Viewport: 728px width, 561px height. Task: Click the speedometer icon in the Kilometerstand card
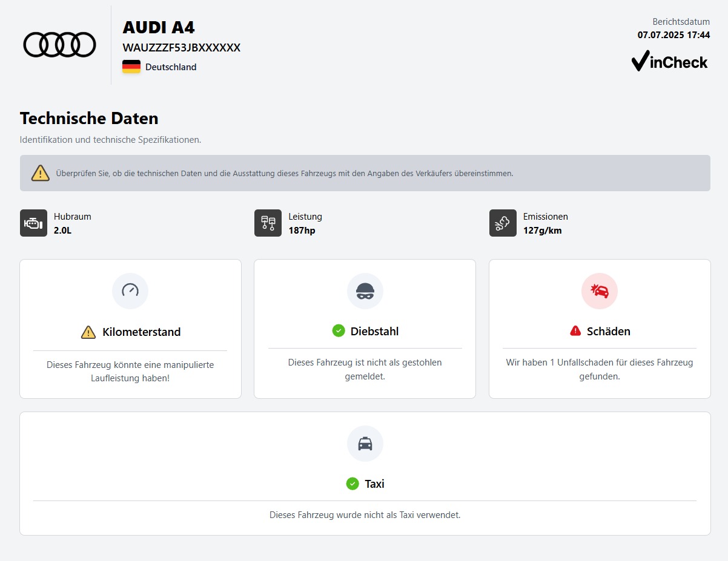130,290
